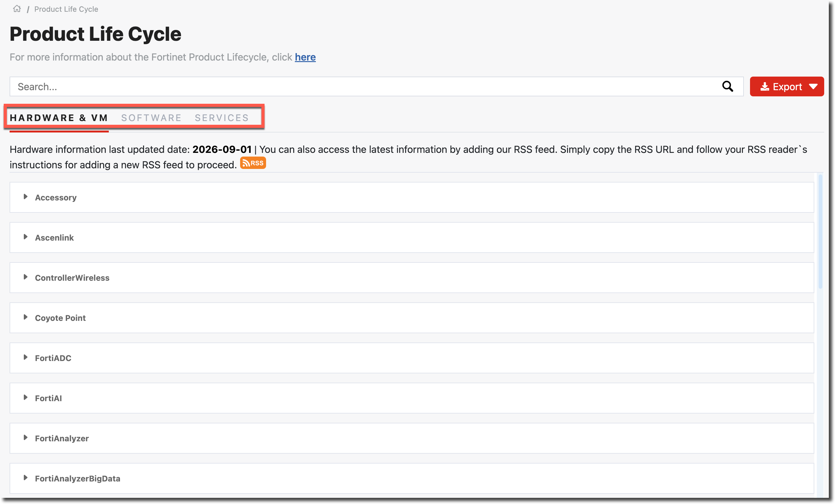The image size is (835, 504).
Task: Click the Ascenlink category label
Action: point(54,237)
